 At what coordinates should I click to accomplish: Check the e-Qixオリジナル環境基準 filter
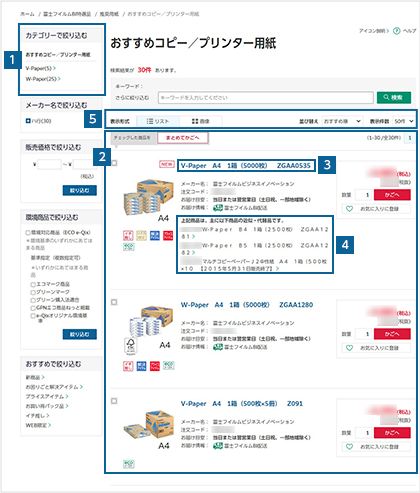click(x=33, y=316)
